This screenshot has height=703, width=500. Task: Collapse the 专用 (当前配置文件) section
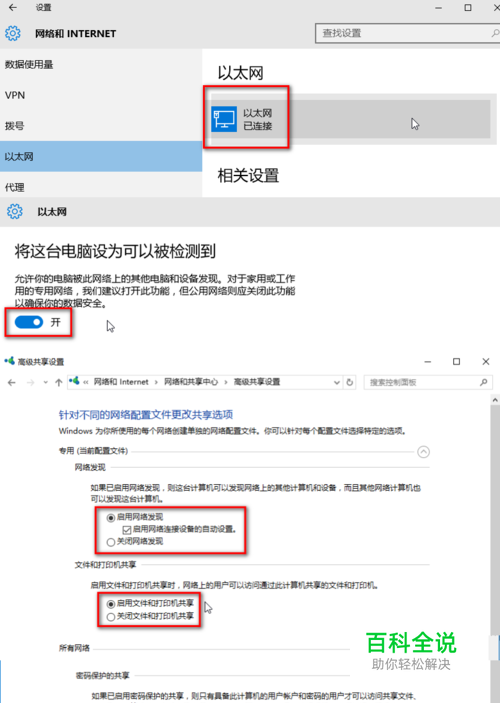coord(423,451)
